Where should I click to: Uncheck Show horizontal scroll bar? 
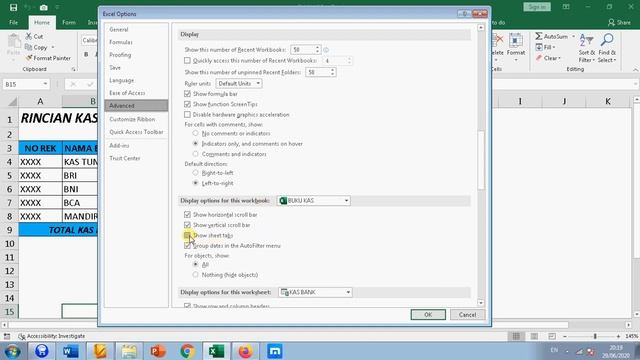pos(187,214)
